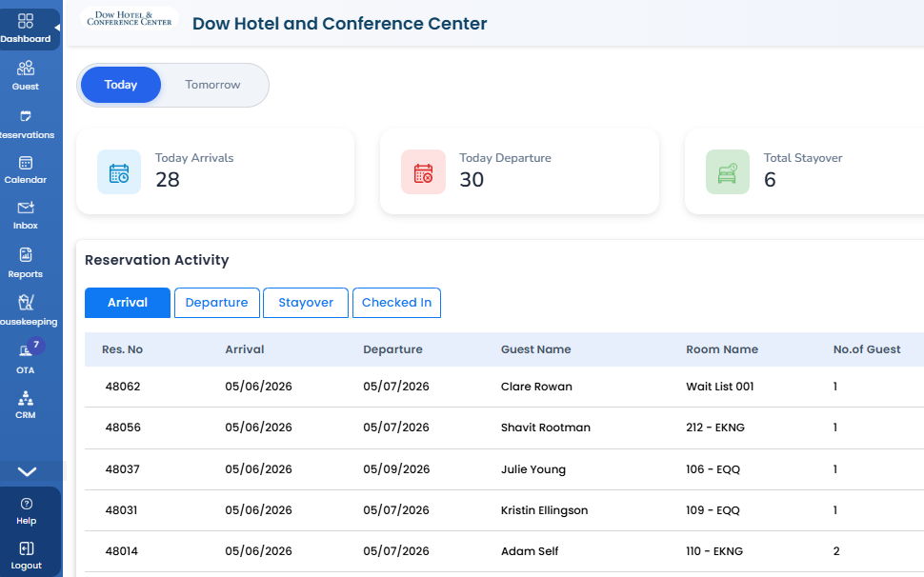924x577 pixels.
Task: Click room 212 - EKNG
Action: pos(715,428)
